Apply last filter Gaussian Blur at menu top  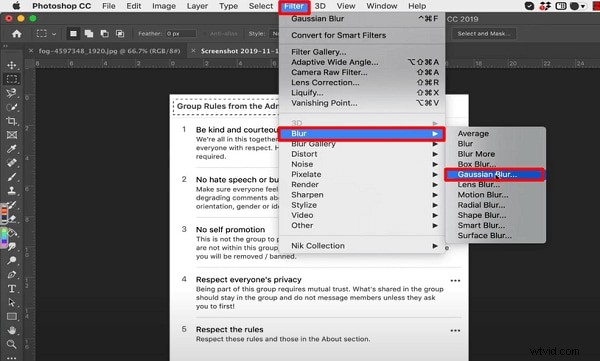362,18
